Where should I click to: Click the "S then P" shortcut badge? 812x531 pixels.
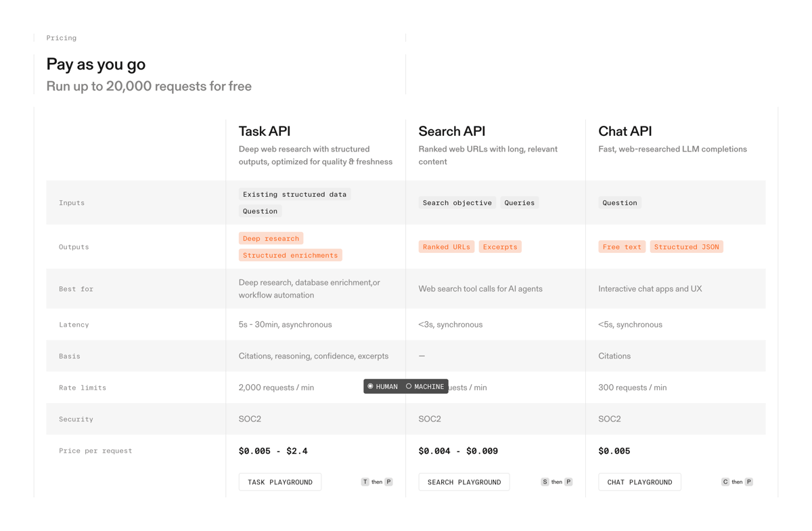click(556, 481)
